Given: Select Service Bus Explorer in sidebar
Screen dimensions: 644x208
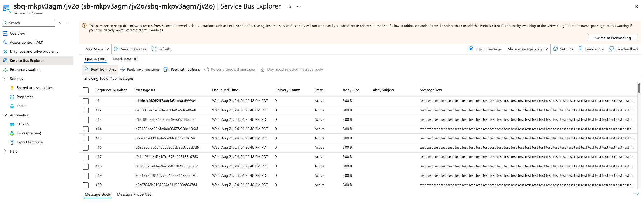Looking at the screenshot, I should coord(36,61).
